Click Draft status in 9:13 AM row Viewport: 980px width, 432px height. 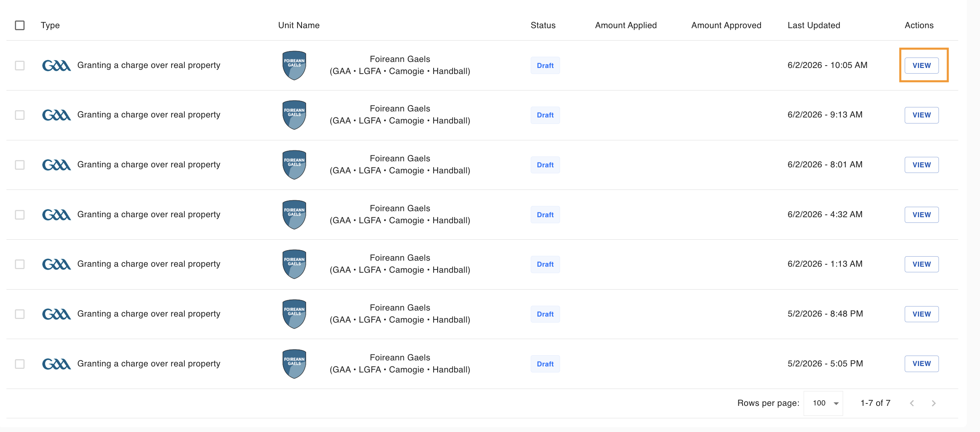[x=545, y=115]
